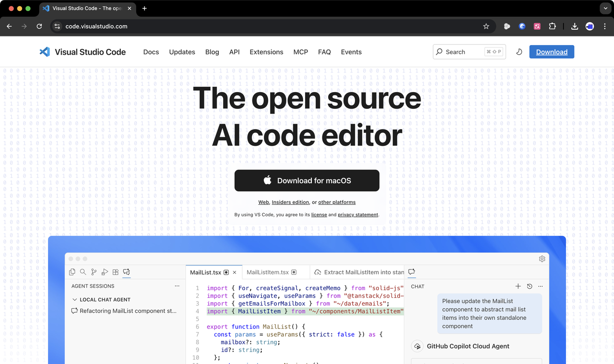Open the browser Downloads tray icon
Viewport: 614px width, 364px height.
[x=575, y=26]
